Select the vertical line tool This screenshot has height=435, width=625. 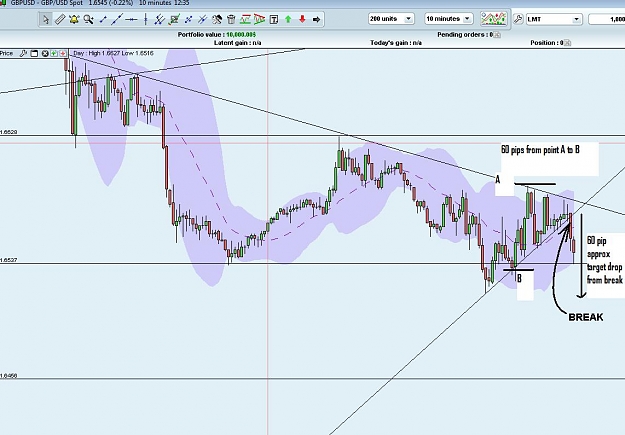click(x=145, y=19)
